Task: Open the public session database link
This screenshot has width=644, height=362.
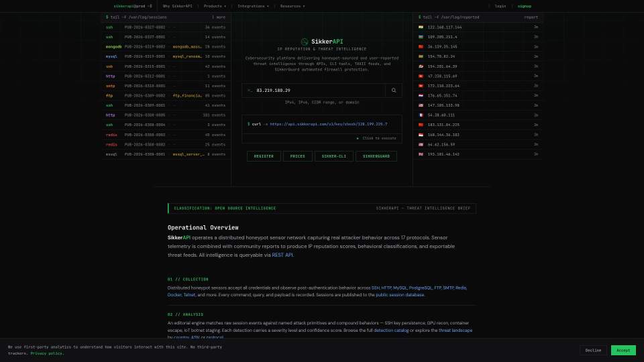Action: coord(400,295)
